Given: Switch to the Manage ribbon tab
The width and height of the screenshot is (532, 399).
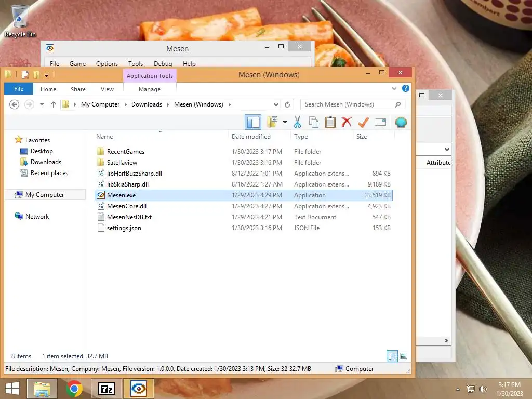Looking at the screenshot, I should point(150,89).
